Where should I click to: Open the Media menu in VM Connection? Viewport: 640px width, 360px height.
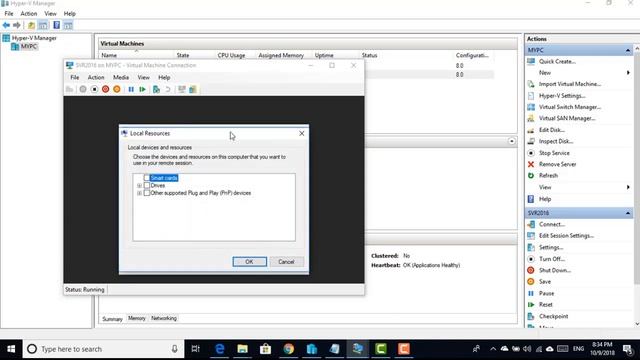[x=121, y=77]
